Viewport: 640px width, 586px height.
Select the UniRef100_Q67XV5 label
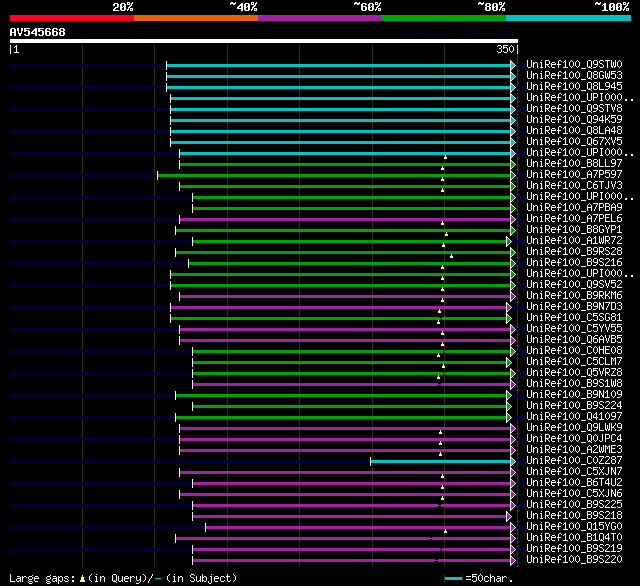[574, 142]
